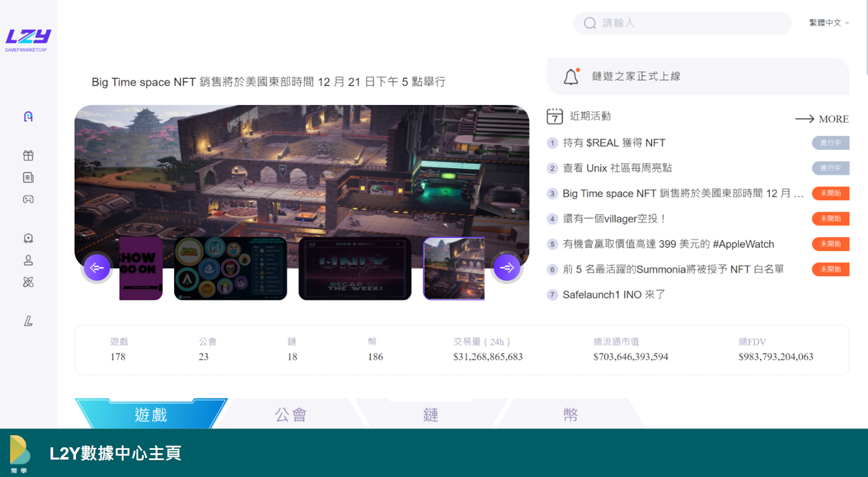
Task: Click 未開始 badge for Summonia activity
Action: click(x=831, y=269)
